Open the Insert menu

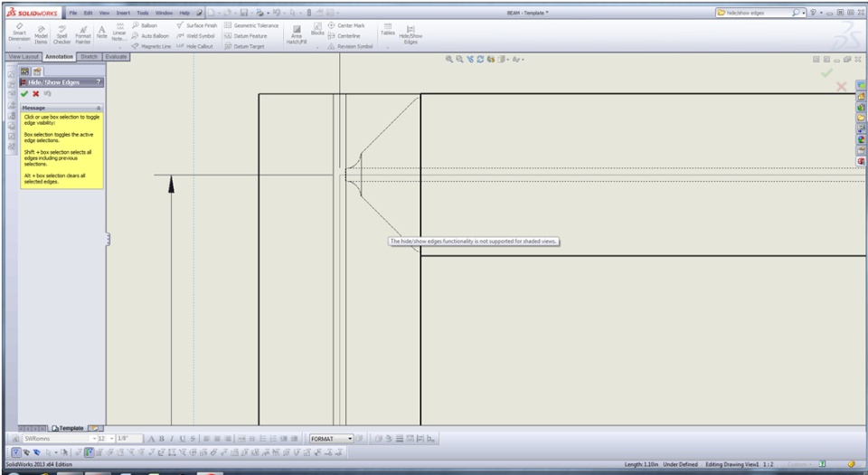point(123,13)
